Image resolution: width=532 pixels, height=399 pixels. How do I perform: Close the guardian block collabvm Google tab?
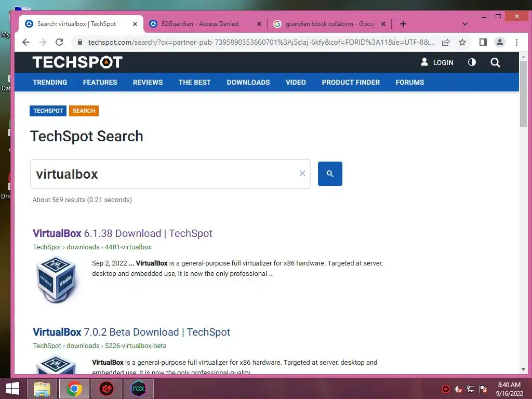[383, 24]
